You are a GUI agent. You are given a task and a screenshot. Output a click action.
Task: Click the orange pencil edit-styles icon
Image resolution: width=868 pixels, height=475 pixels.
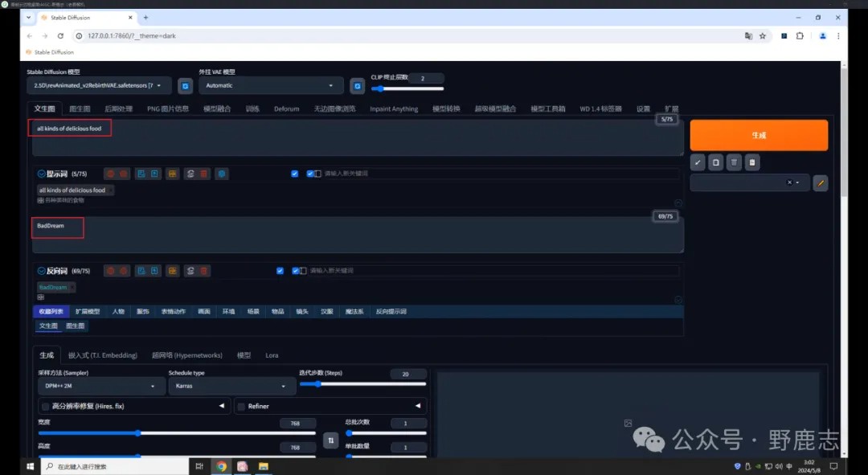821,182
